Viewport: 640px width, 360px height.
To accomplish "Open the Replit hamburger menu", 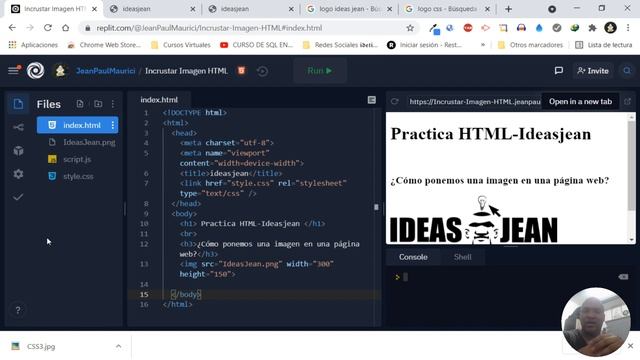I will click(13, 71).
